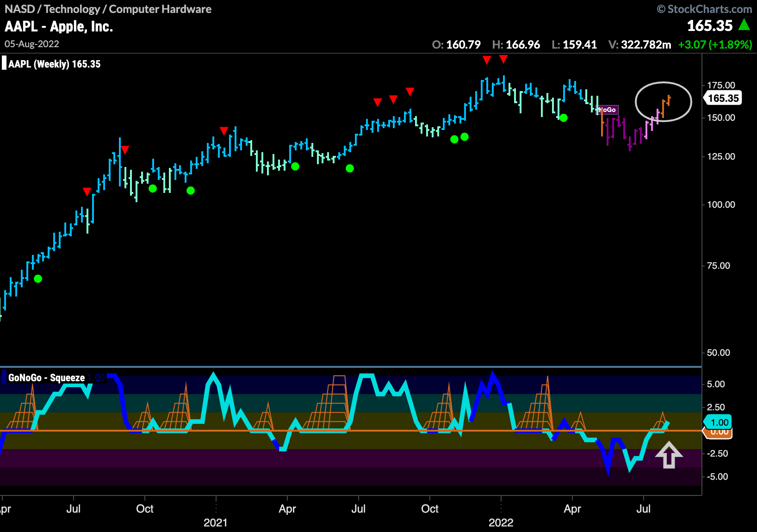Viewport: 757px width, 532px height.
Task: Select the white 165.35 price flag on the axis
Action: pos(723,98)
